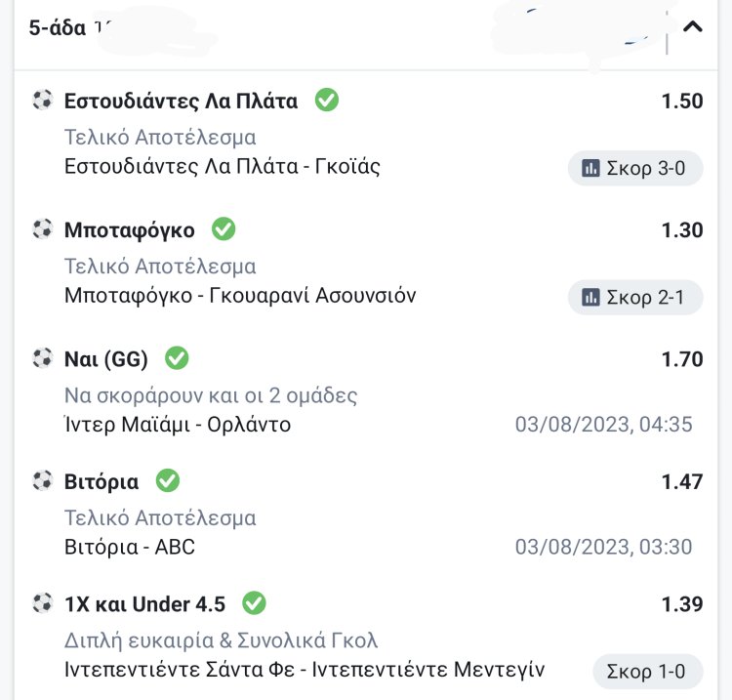This screenshot has height=700, width=732.
Task: Click soccer ball icon beside Εστουδιάντες Λα Πλάτα
Action: [42, 100]
